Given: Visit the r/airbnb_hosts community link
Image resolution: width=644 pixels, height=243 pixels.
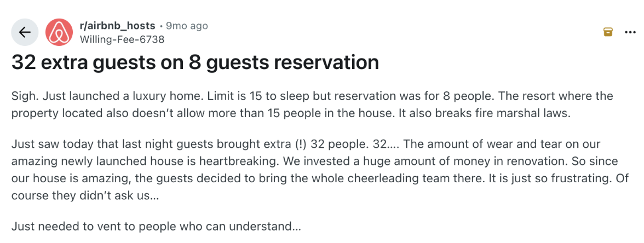Looking at the screenshot, I should click(x=117, y=26).
